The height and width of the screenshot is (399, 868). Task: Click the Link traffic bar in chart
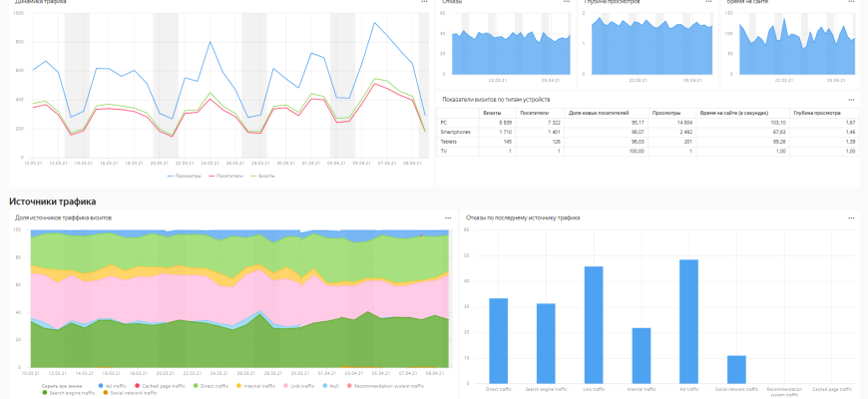click(593, 323)
